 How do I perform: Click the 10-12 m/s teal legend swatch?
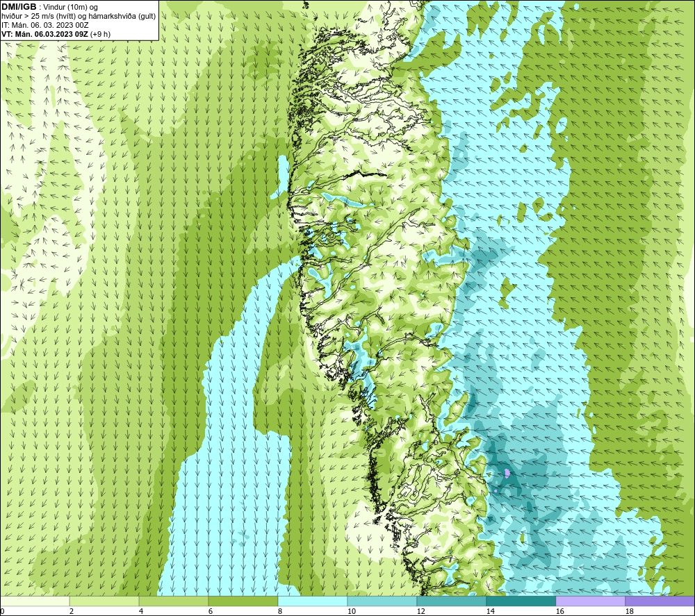(382, 601)
